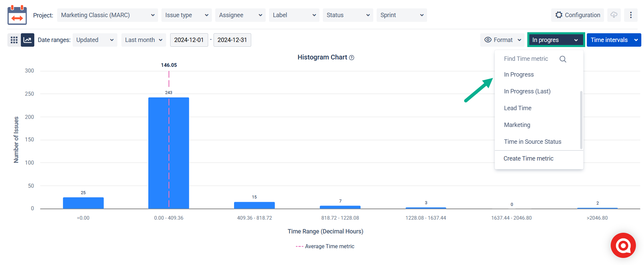Expand the Project Marketing Classic dropdown
This screenshot has height=265, width=644.
click(107, 15)
